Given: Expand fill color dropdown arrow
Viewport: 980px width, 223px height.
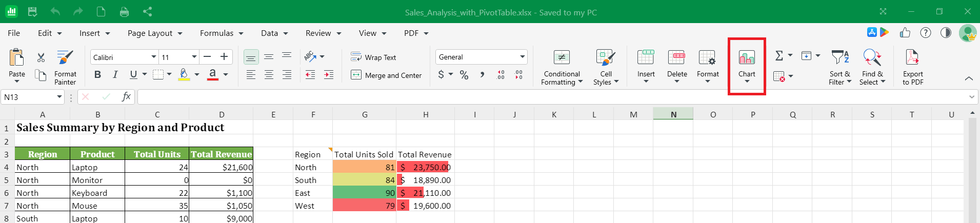Looking at the screenshot, I should pyautogui.click(x=196, y=75).
